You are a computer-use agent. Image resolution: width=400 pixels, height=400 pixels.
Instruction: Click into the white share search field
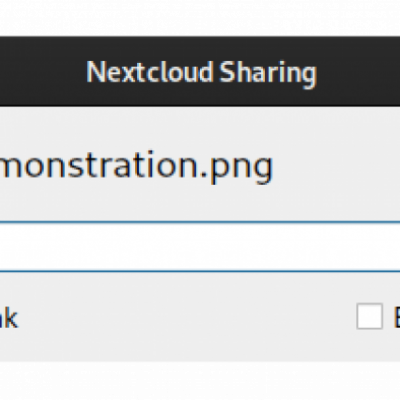pos(200,247)
